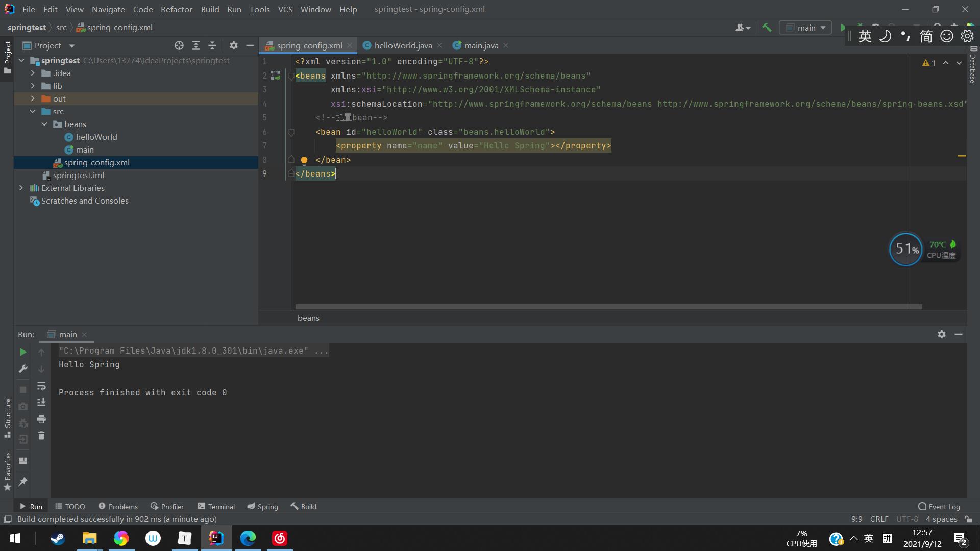
Task: Open the VCS menu
Action: pos(285,9)
